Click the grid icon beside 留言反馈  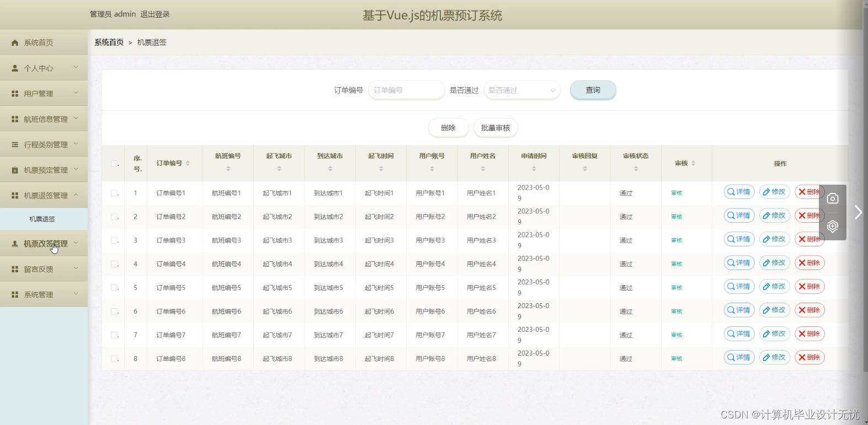click(x=15, y=269)
